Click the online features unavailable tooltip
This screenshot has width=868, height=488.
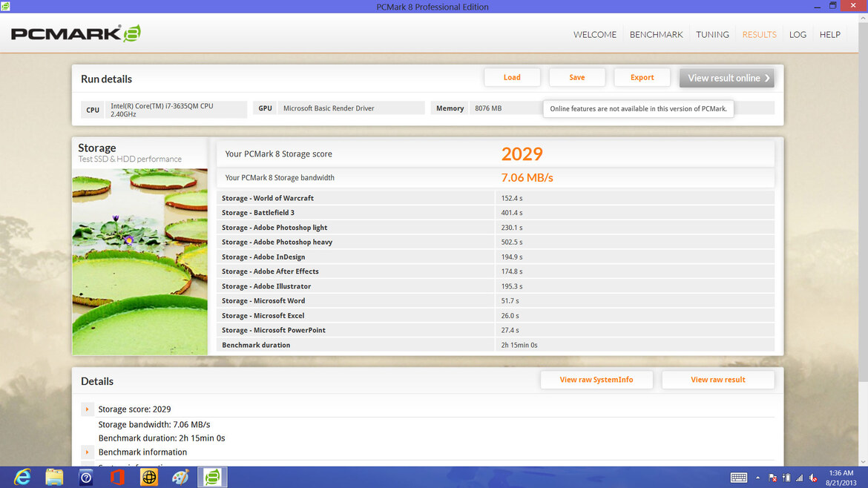[x=638, y=108]
